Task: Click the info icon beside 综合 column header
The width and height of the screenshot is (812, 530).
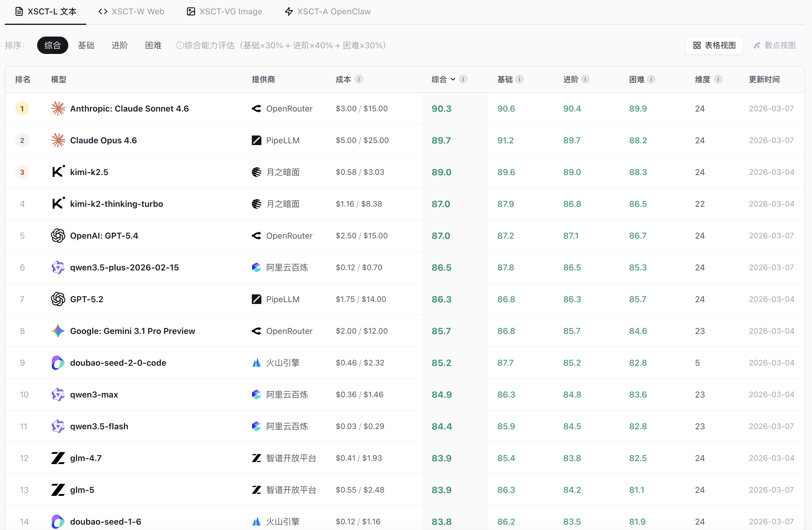Action: (463, 79)
